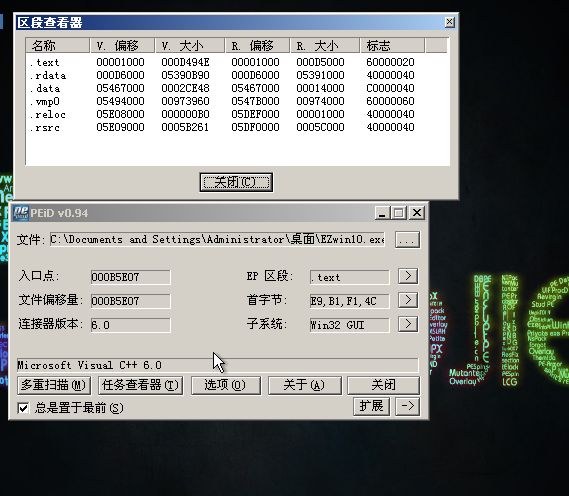Minimize the PEiD window

pos(382,213)
